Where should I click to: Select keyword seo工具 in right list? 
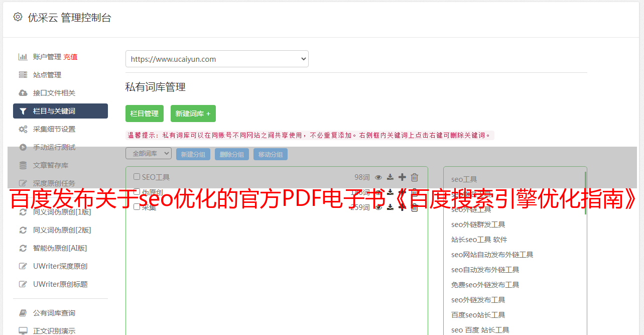coord(464,179)
